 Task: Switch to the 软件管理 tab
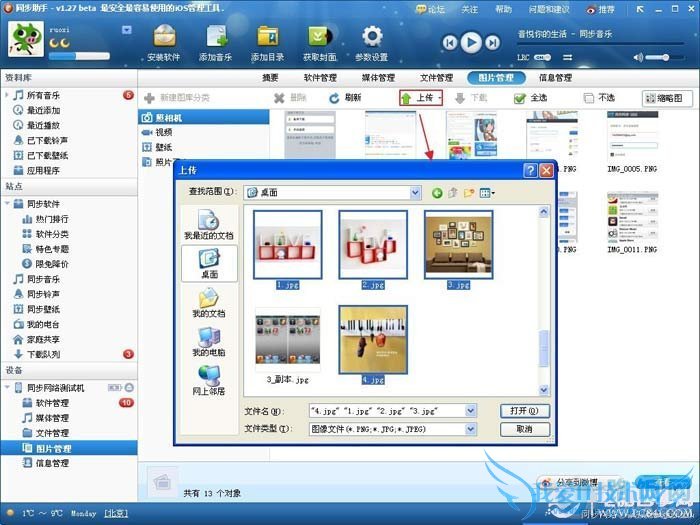pyautogui.click(x=320, y=78)
